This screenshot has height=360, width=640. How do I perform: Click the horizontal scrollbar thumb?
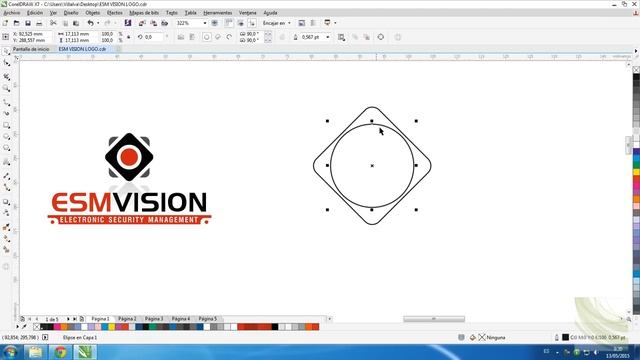point(434,319)
